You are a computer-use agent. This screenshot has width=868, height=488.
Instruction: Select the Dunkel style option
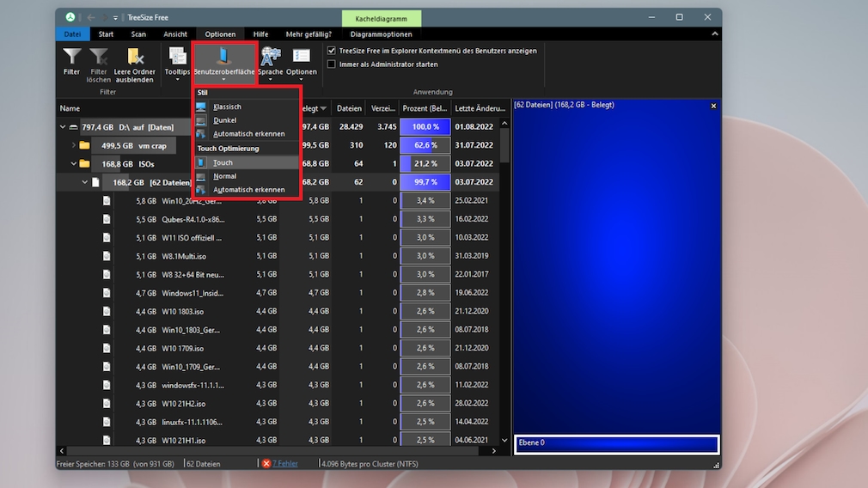tap(224, 120)
